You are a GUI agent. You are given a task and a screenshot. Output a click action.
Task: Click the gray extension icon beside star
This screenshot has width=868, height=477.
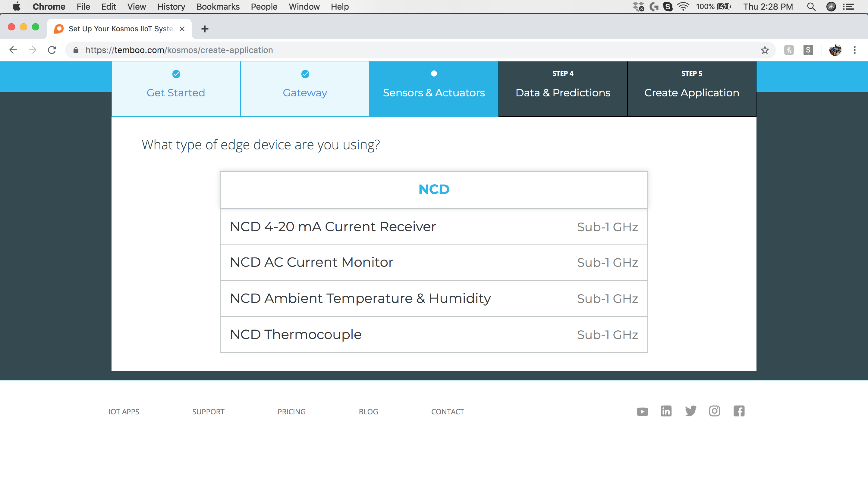(x=788, y=50)
